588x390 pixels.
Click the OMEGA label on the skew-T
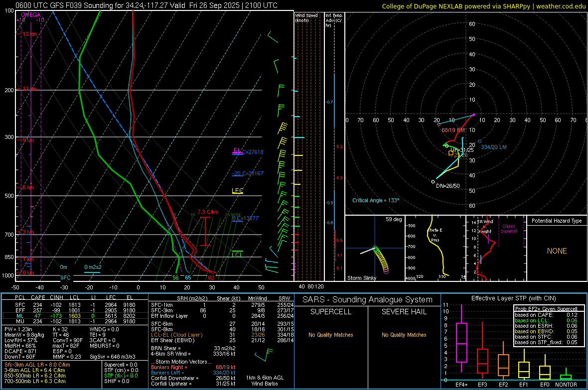click(x=31, y=14)
